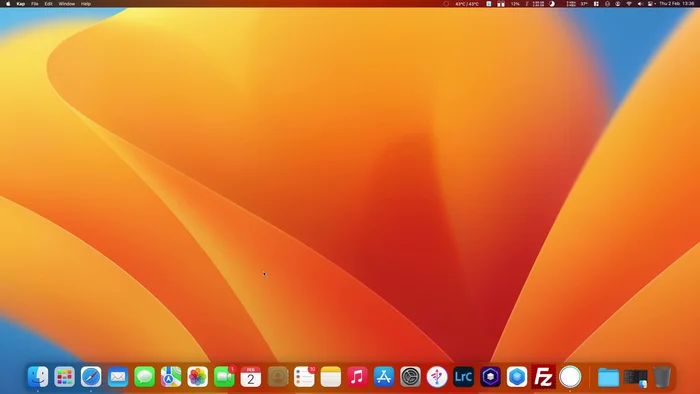Open the Trash
This screenshot has width=700, height=394.
click(662, 377)
